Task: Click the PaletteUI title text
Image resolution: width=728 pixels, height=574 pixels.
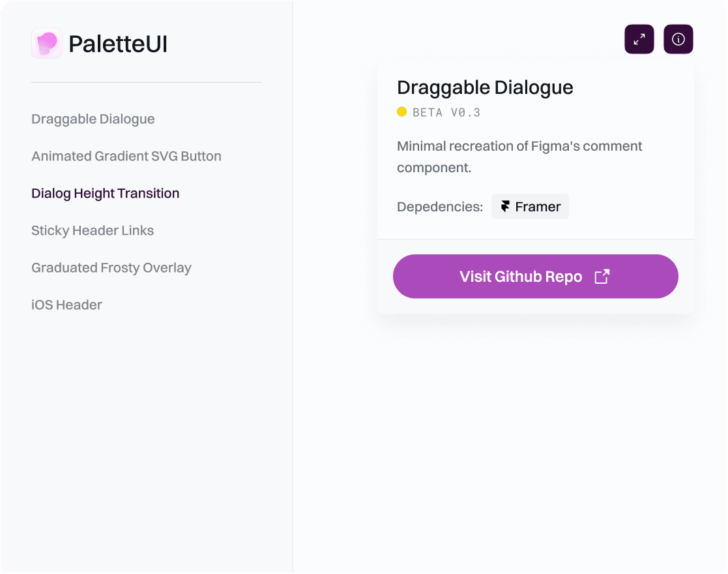Action: pyautogui.click(x=118, y=44)
